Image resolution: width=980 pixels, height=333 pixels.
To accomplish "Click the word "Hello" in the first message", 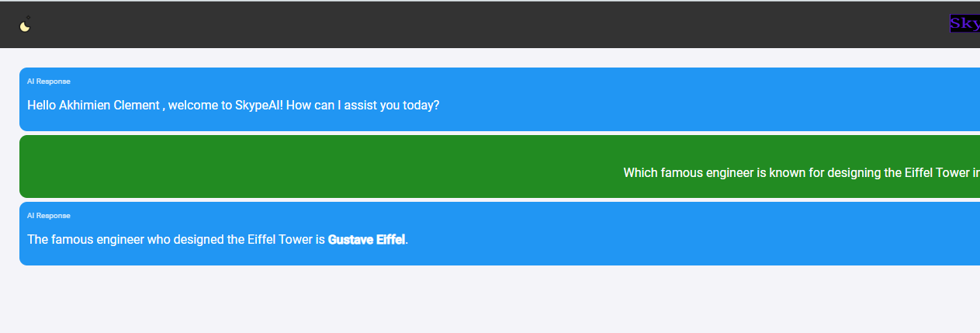I will pyautogui.click(x=42, y=105).
